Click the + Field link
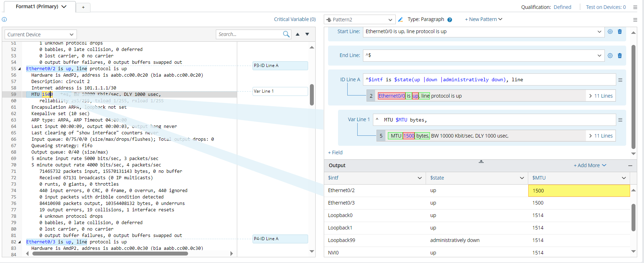The width and height of the screenshot is (644, 263). click(335, 153)
